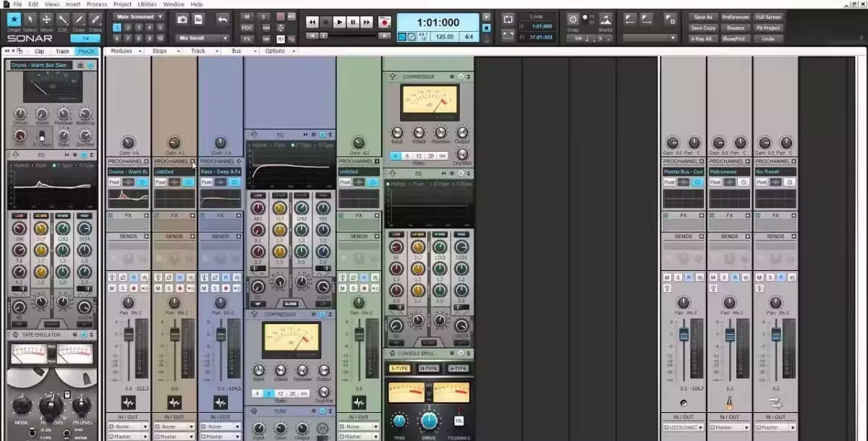Click the Play button in transport
The image size is (868, 441).
click(339, 22)
